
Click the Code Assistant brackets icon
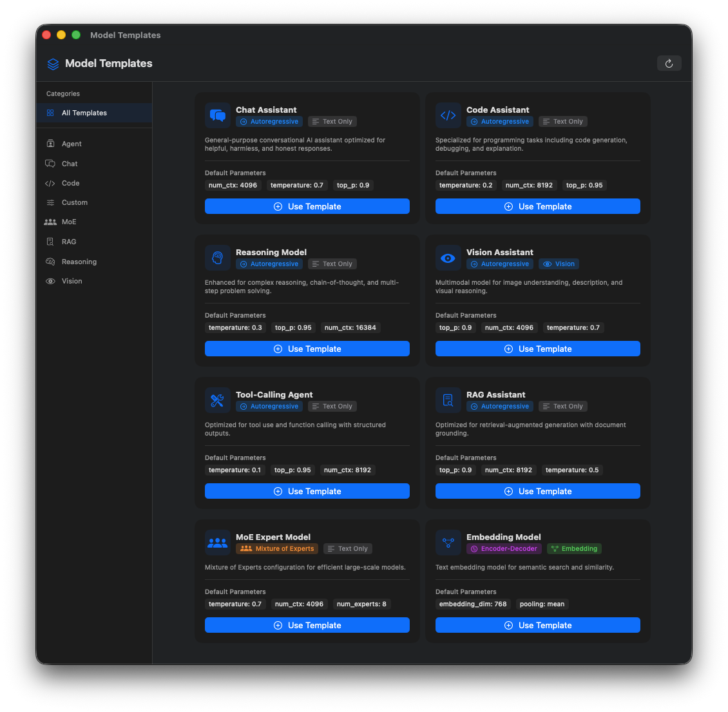coord(448,116)
